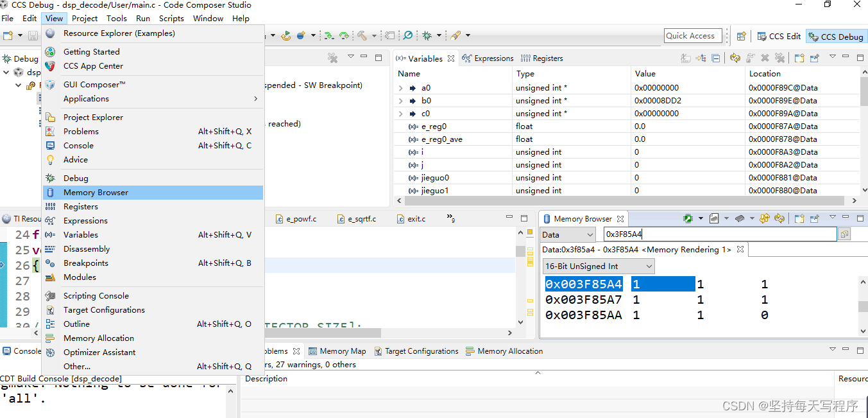
Task: Expand the a0 variable row
Action: 401,88
